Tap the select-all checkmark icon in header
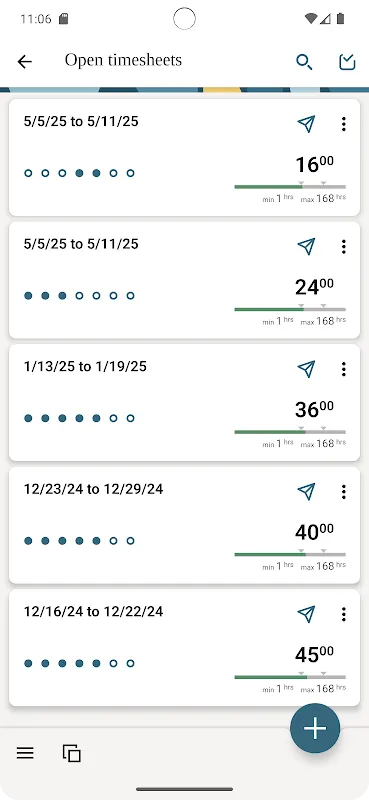The width and height of the screenshot is (369, 800). click(x=347, y=62)
